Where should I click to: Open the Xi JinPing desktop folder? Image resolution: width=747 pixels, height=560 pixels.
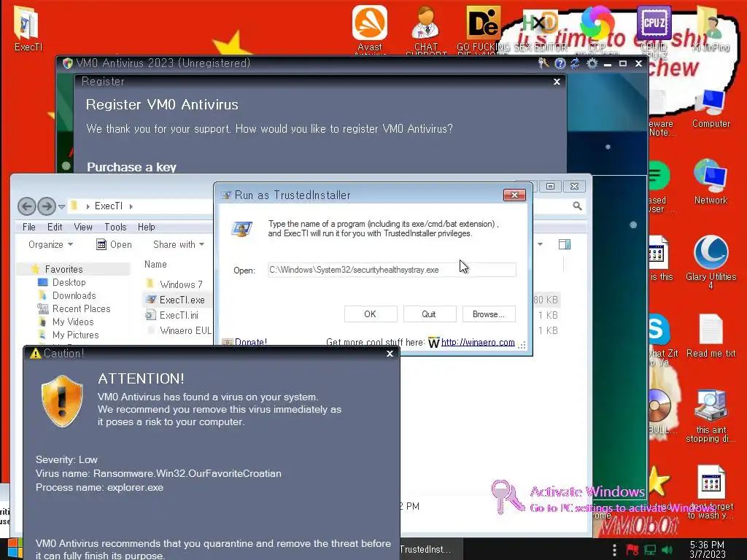pyautogui.click(x=711, y=28)
